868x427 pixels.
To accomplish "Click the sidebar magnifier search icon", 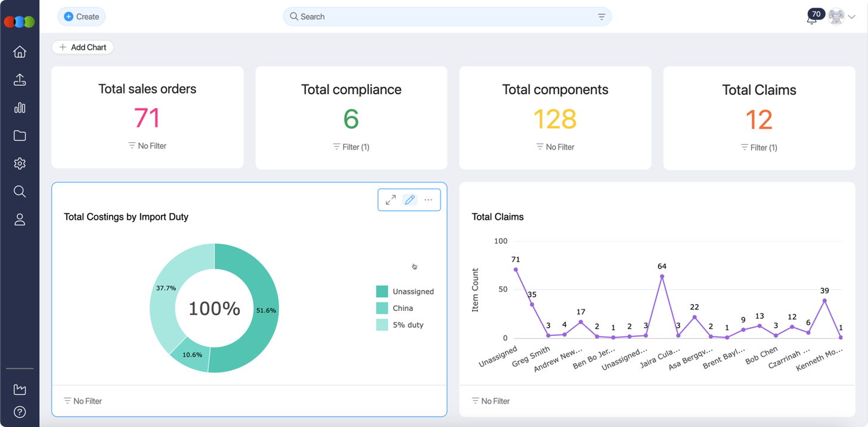I will (20, 192).
